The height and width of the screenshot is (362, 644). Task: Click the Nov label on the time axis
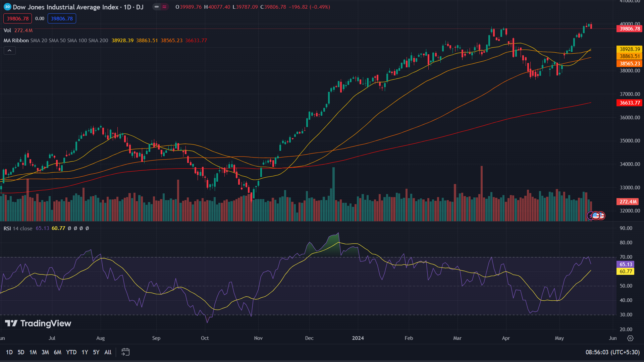click(x=258, y=338)
